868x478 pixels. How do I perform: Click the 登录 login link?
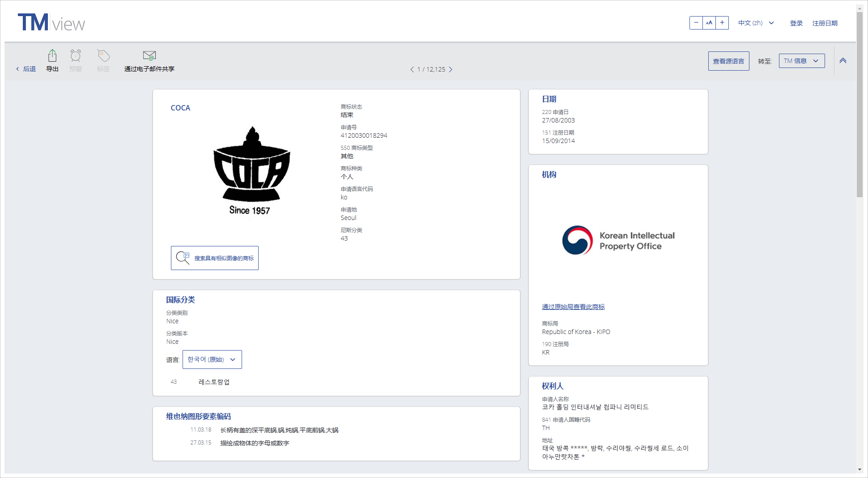pos(796,23)
